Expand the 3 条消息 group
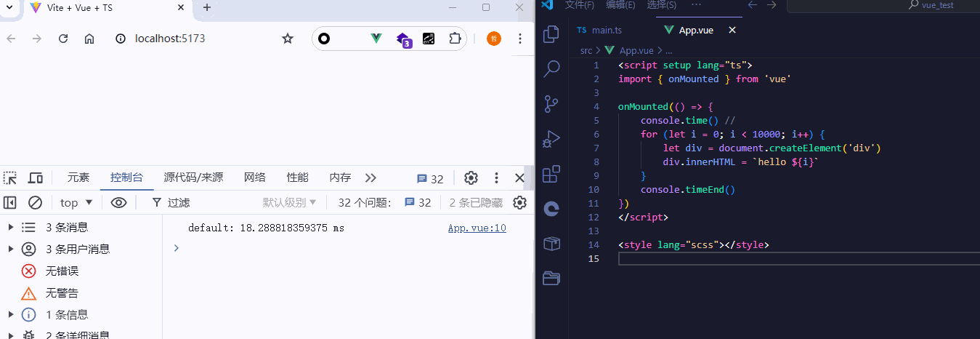 tap(10, 228)
